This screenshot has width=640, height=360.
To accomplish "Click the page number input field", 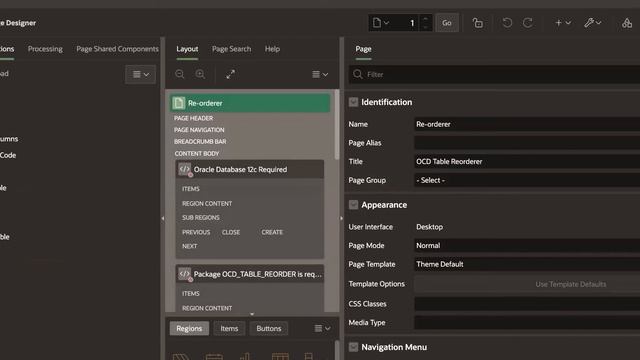I will [407, 23].
